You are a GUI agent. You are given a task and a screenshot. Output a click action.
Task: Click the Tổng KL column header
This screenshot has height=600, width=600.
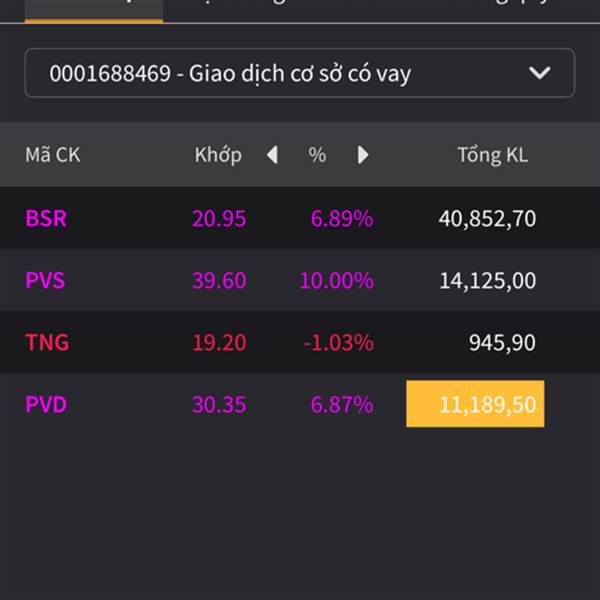492,155
